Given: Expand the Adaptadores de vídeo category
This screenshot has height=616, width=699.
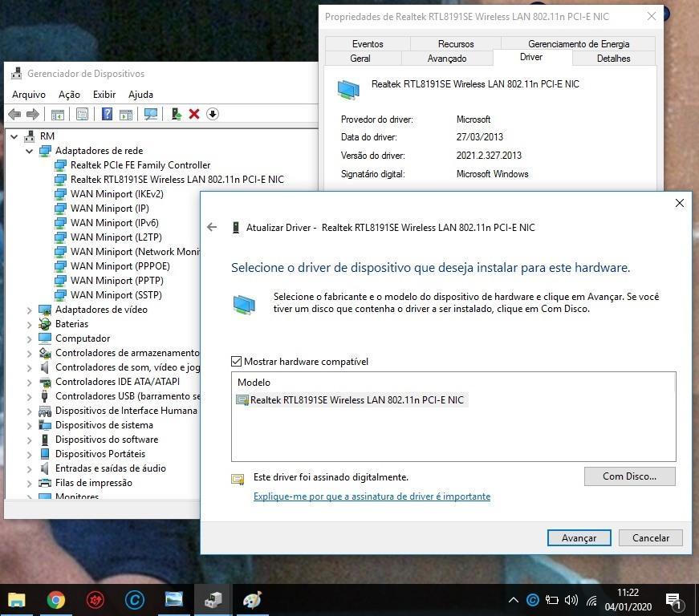Looking at the screenshot, I should (30, 310).
